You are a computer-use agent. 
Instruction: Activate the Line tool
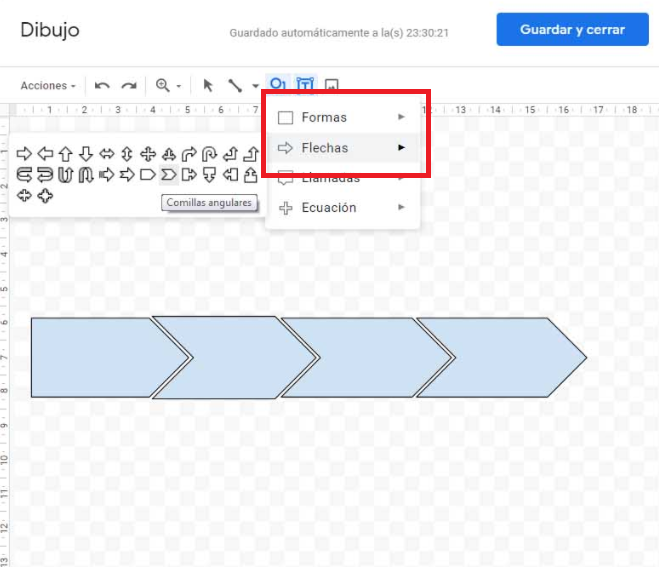point(235,85)
